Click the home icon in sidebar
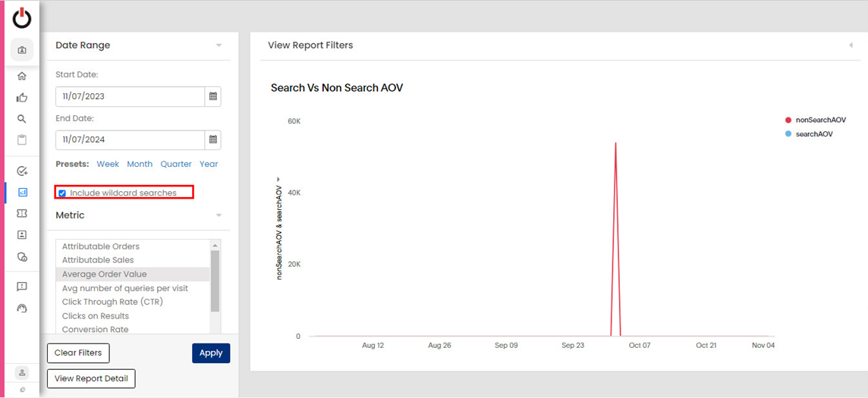The image size is (868, 398). (x=22, y=76)
